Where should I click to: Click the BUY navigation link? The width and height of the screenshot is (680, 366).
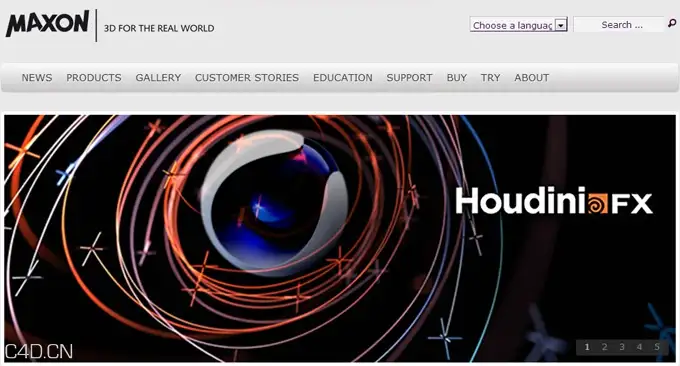click(457, 78)
